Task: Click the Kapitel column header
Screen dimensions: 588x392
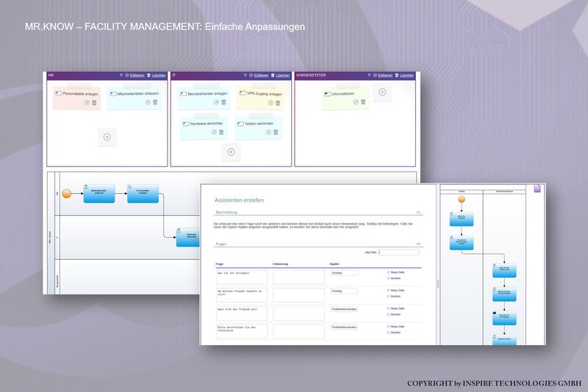Action: [334, 264]
